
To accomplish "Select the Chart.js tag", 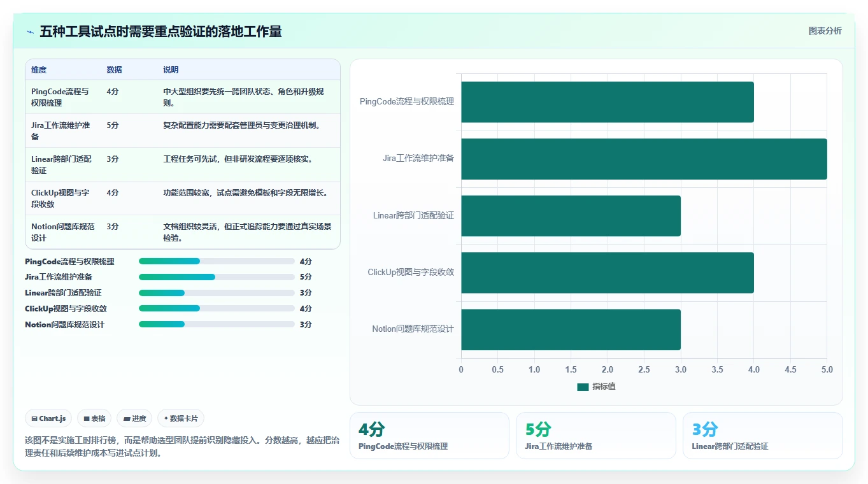I will pyautogui.click(x=49, y=418).
